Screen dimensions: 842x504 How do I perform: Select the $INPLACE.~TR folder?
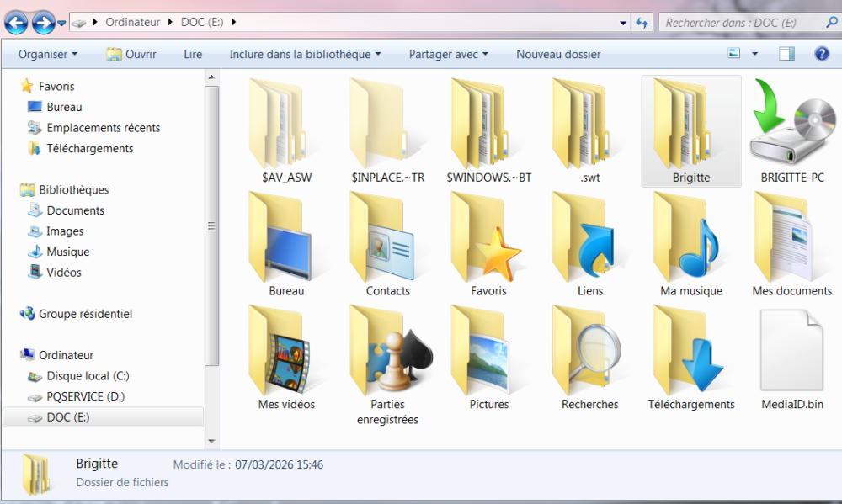pyautogui.click(x=387, y=131)
